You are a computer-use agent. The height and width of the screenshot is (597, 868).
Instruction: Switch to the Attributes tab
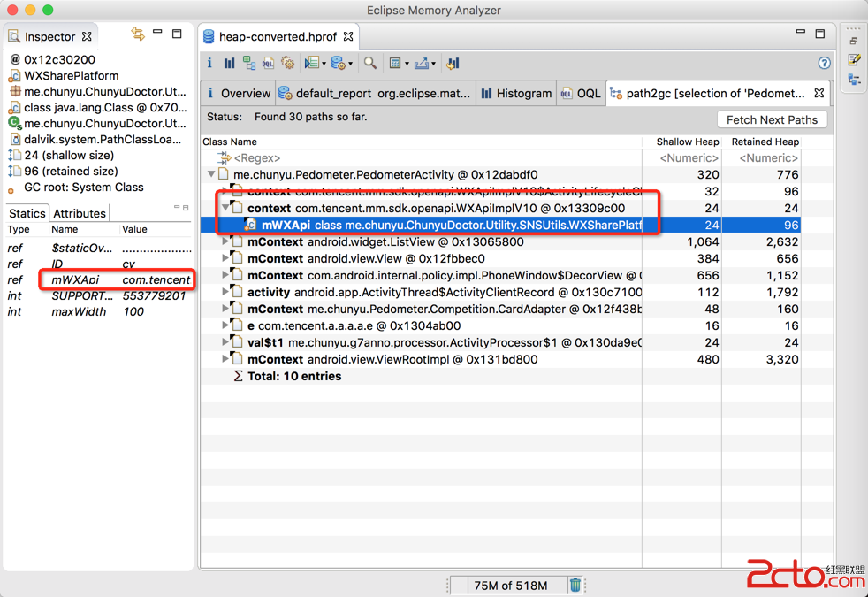[80, 213]
